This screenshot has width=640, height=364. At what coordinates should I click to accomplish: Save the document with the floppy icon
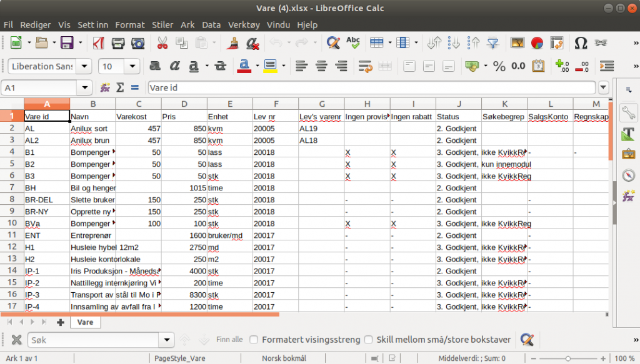click(x=67, y=43)
